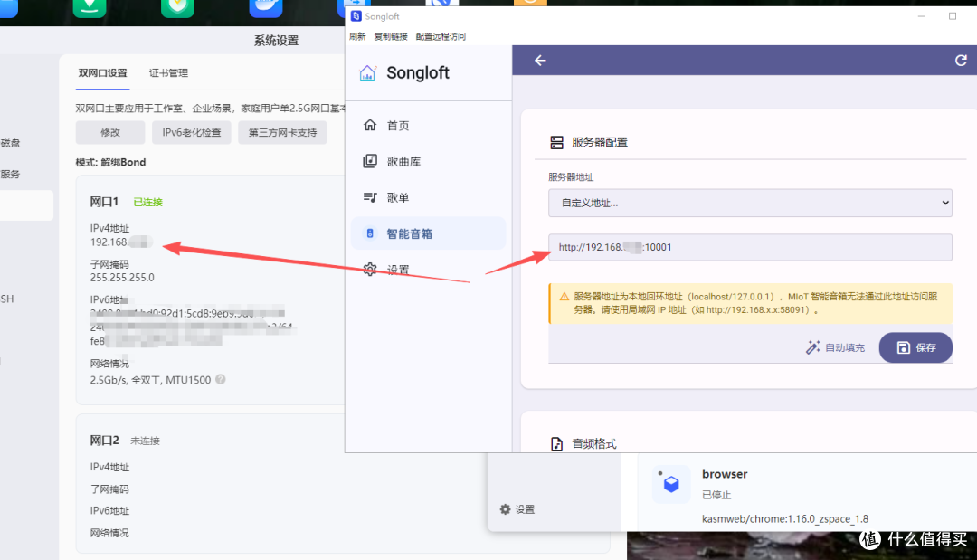Click 已连接 status of 网口1
The image size is (977, 560).
[x=147, y=202]
